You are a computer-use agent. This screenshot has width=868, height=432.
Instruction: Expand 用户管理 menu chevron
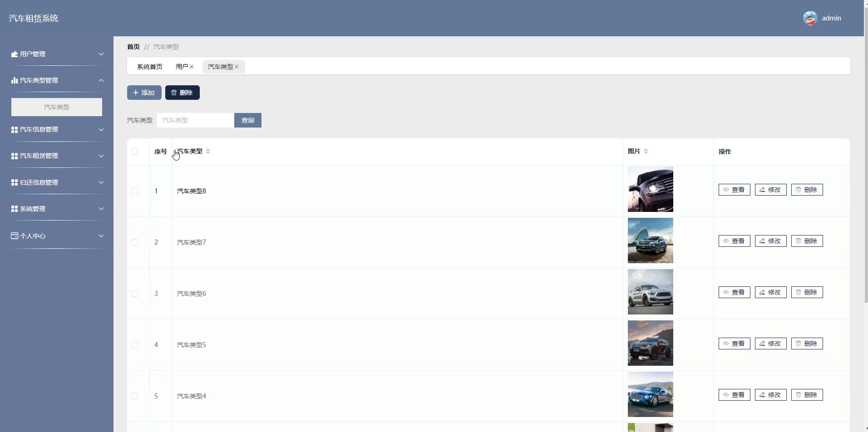101,54
